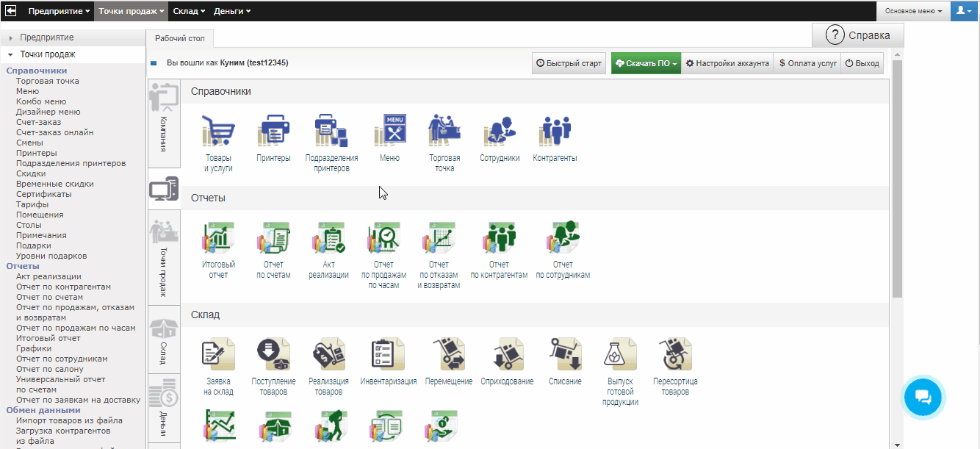Expand the Предприятие sidebar section
The width and height of the screenshot is (980, 449).
pyautogui.click(x=46, y=37)
